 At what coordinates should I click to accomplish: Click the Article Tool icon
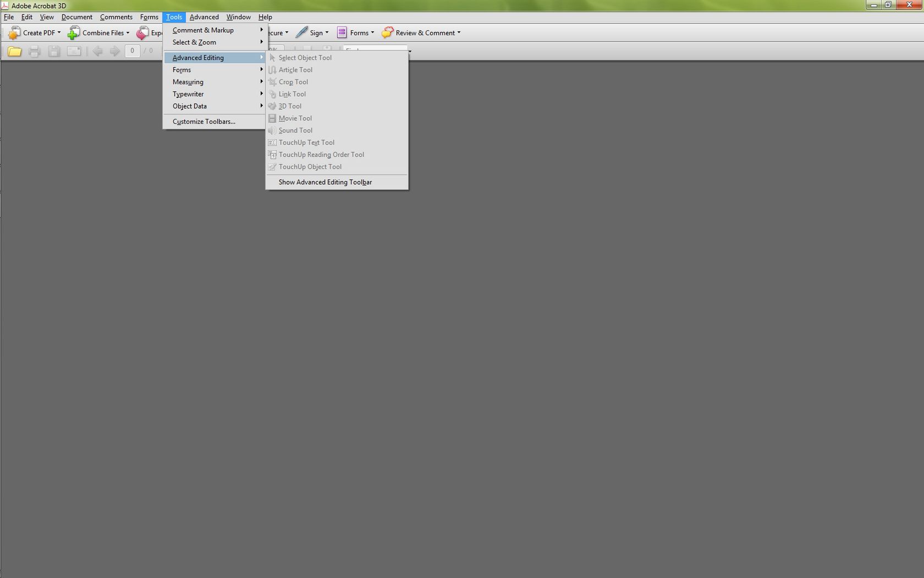[x=272, y=70]
